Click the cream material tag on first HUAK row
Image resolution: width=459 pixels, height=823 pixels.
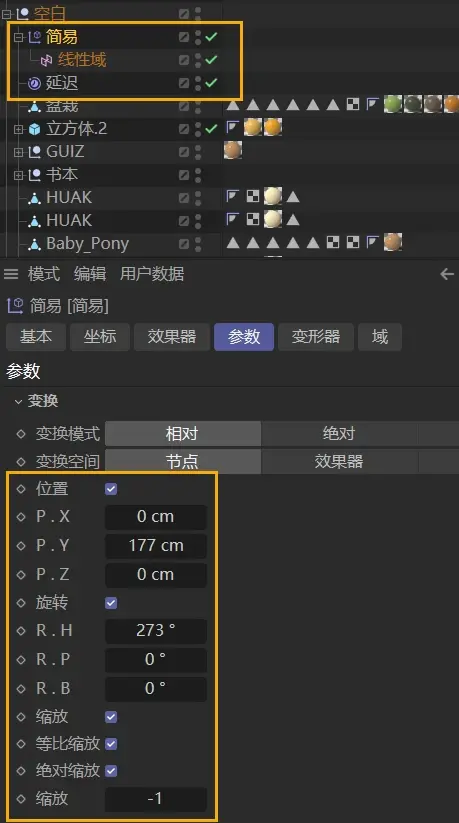[273, 196]
